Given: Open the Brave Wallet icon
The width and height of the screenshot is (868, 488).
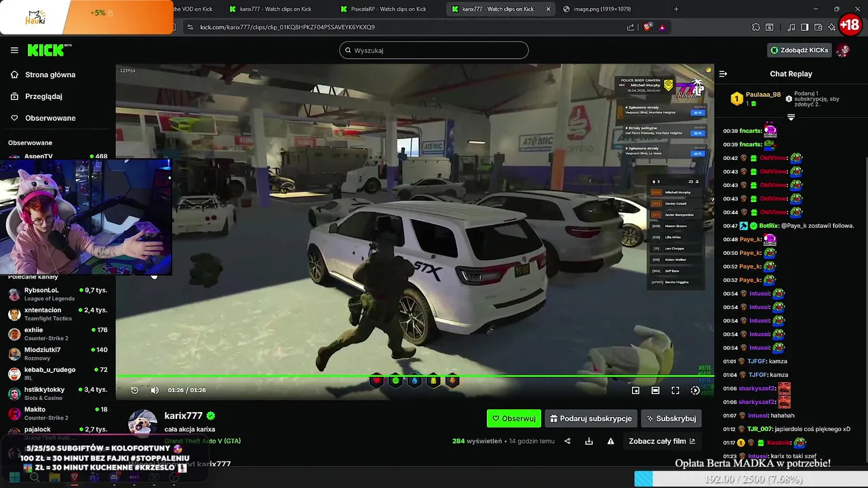Looking at the screenshot, I should pos(818,27).
